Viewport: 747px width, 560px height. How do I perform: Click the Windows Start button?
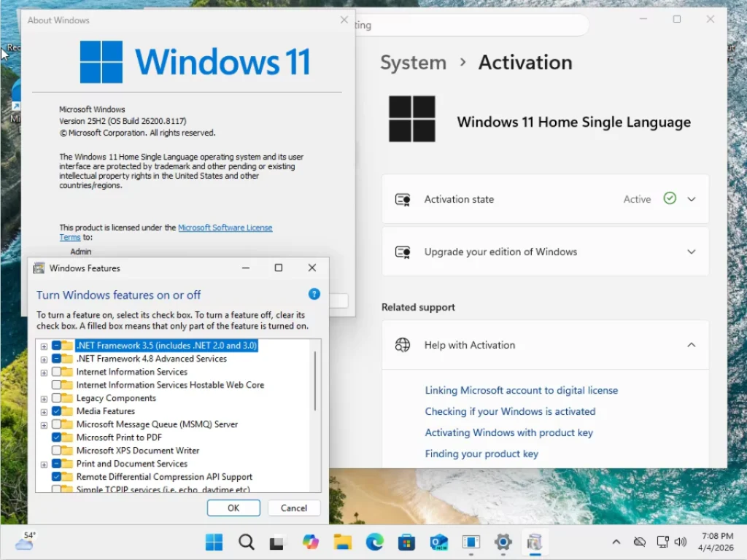[214, 542]
